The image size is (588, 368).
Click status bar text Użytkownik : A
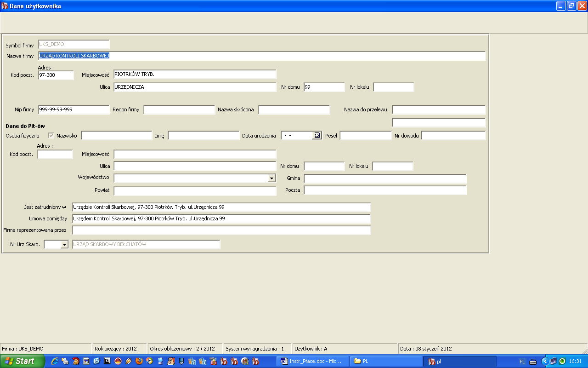pyautogui.click(x=311, y=349)
